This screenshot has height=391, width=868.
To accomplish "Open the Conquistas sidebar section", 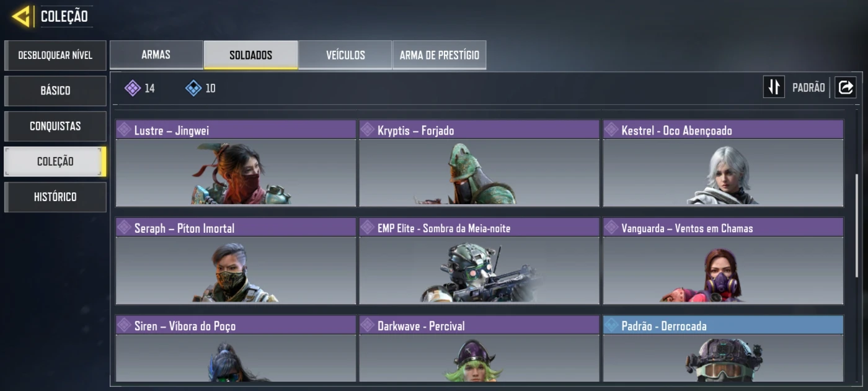I will [x=55, y=126].
